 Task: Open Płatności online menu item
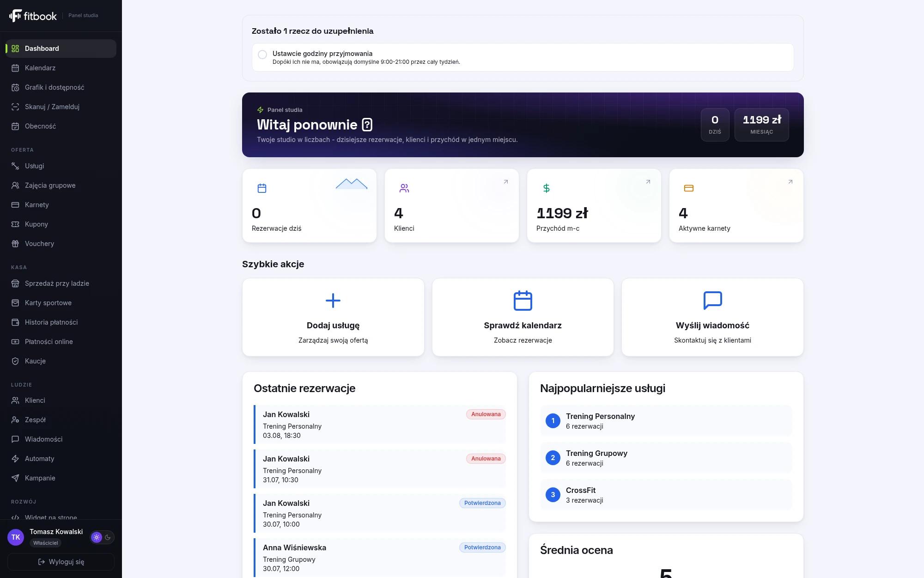(61, 342)
